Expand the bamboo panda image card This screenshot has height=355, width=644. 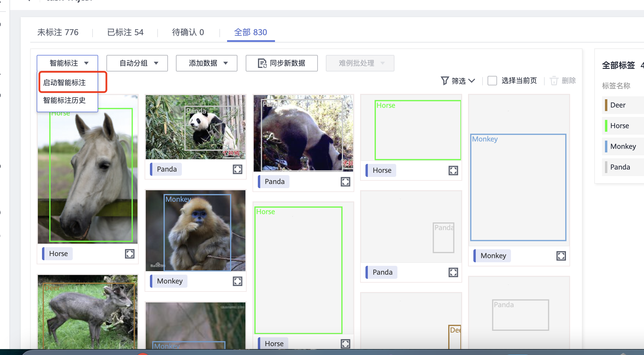(x=237, y=169)
